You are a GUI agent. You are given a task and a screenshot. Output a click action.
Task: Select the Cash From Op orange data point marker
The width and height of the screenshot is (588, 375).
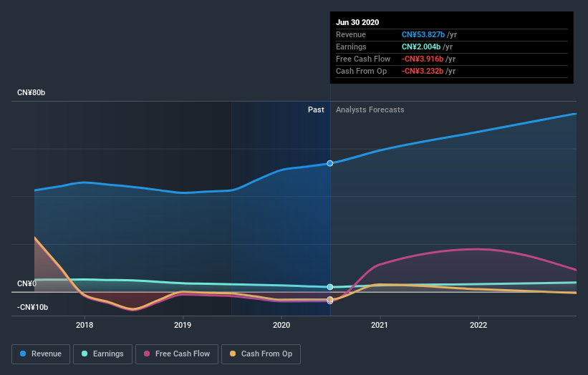(330, 299)
